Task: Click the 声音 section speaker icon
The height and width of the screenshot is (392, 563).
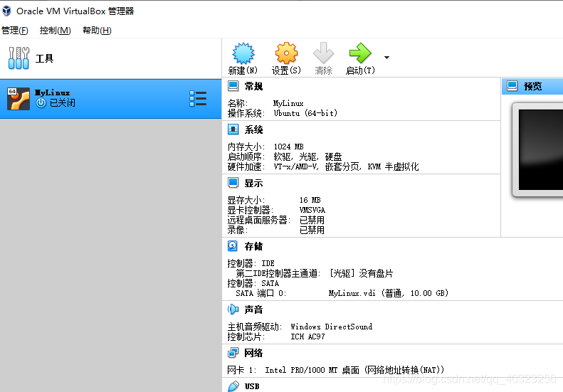Action: coord(233,309)
